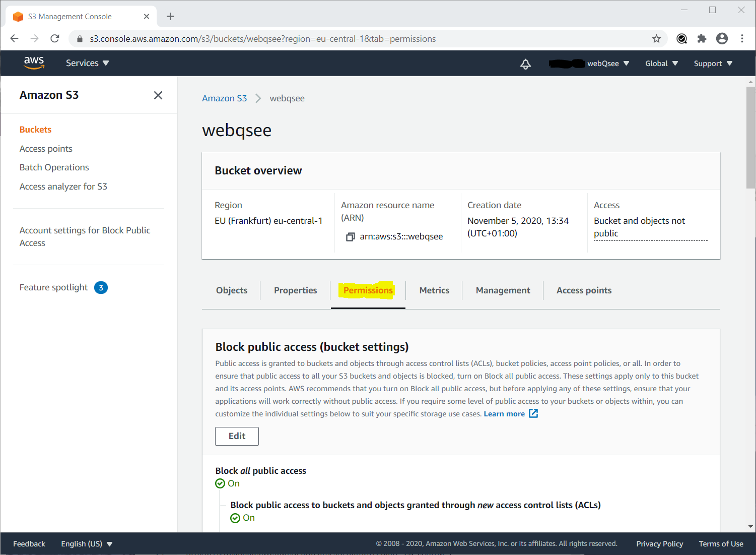Click the round extension icon beside the star
Viewport: 756px width, 555px height.
(681, 39)
